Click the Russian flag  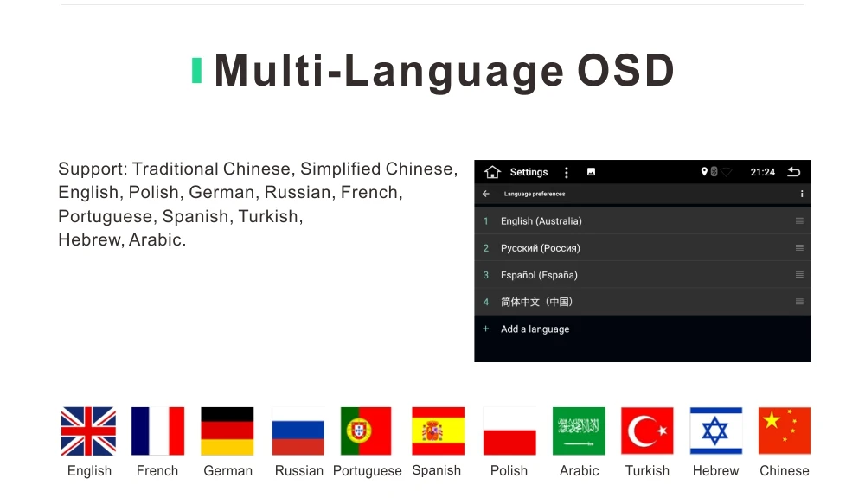pos(298,431)
